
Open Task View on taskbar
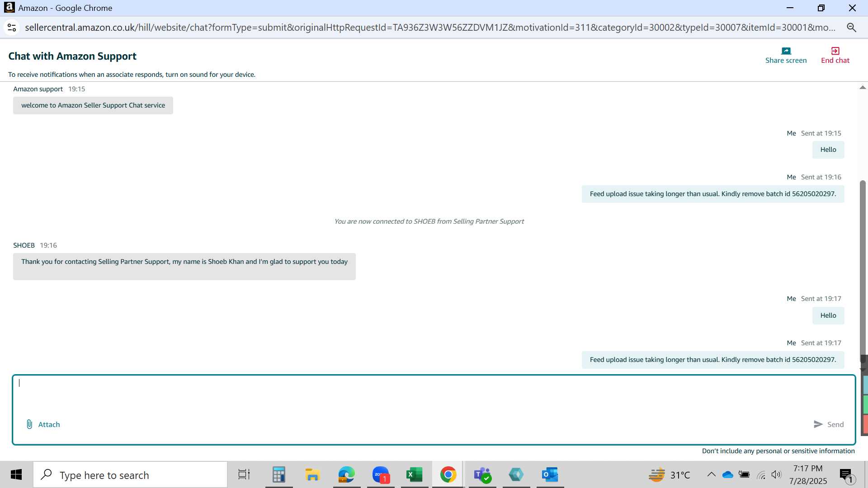pos(244,475)
